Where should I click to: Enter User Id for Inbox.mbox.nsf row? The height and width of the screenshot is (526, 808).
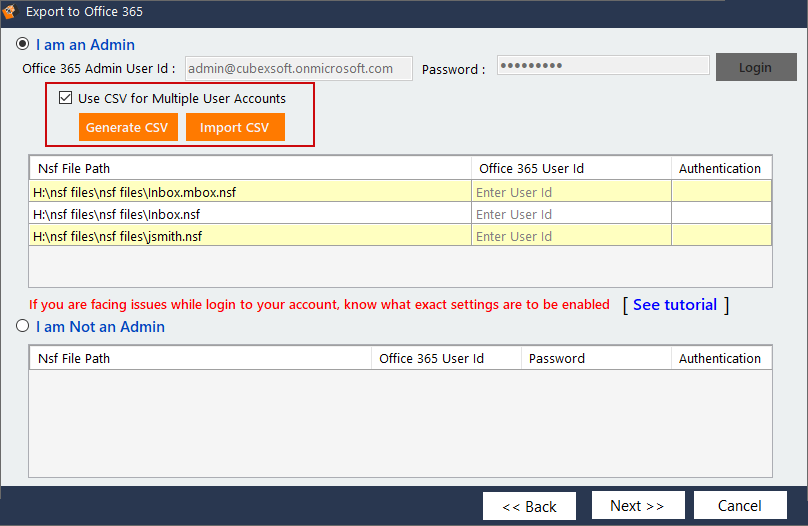point(570,192)
